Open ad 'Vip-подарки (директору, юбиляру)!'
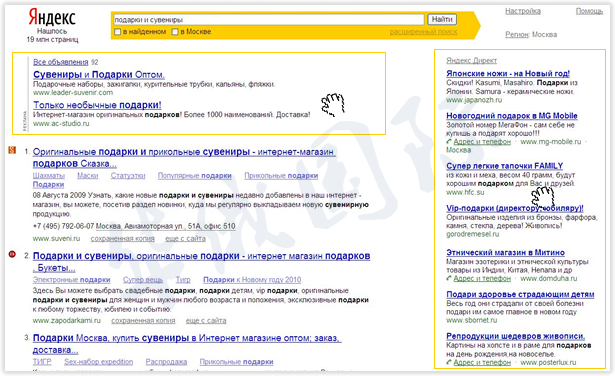Screen dimensions: 615x376 (x=515, y=208)
